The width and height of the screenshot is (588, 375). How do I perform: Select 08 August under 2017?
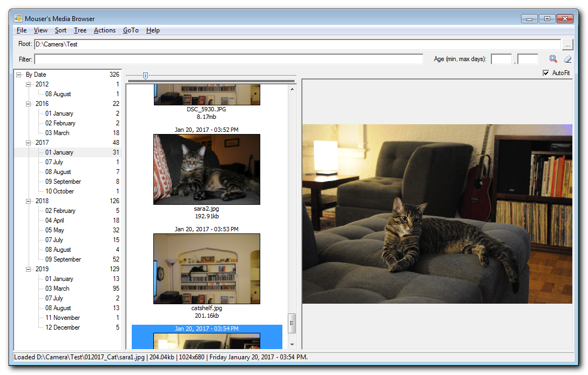click(x=58, y=172)
